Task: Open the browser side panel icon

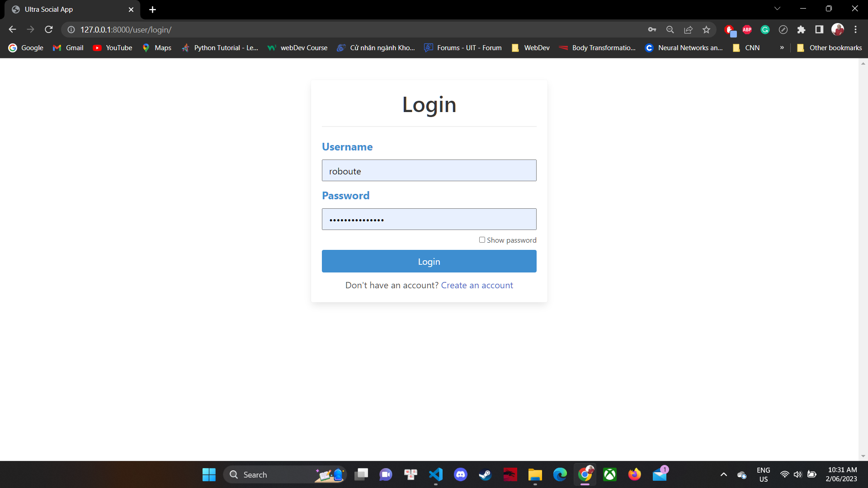Action: click(819, 30)
